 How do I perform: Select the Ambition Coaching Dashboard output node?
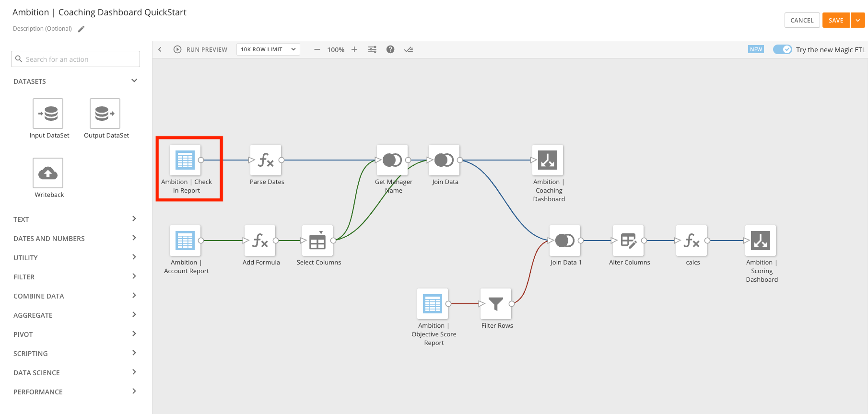coord(548,160)
